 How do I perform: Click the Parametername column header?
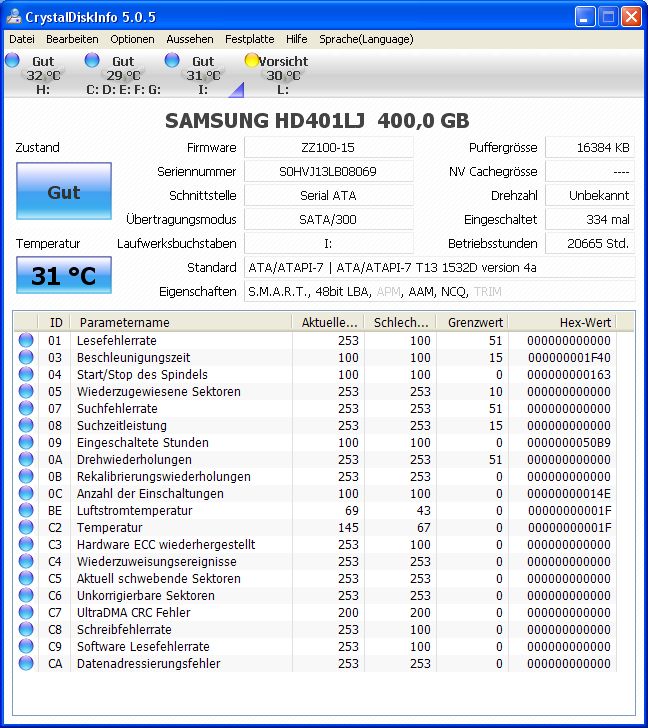181,322
